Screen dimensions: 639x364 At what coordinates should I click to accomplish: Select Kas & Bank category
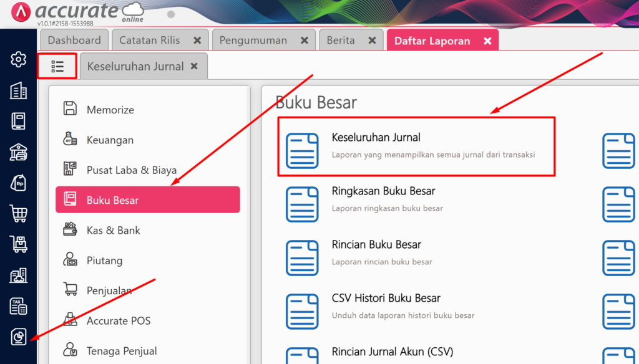point(148,230)
